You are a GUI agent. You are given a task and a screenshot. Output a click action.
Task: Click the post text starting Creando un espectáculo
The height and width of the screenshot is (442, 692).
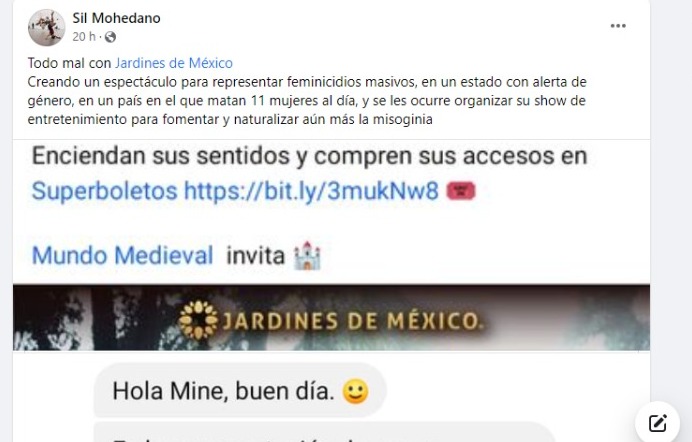click(x=307, y=101)
